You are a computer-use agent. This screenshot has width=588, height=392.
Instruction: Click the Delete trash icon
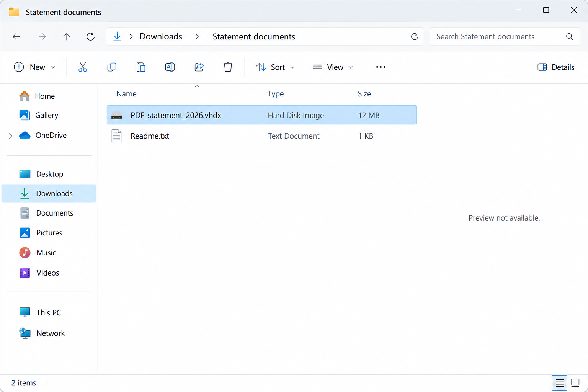228,67
